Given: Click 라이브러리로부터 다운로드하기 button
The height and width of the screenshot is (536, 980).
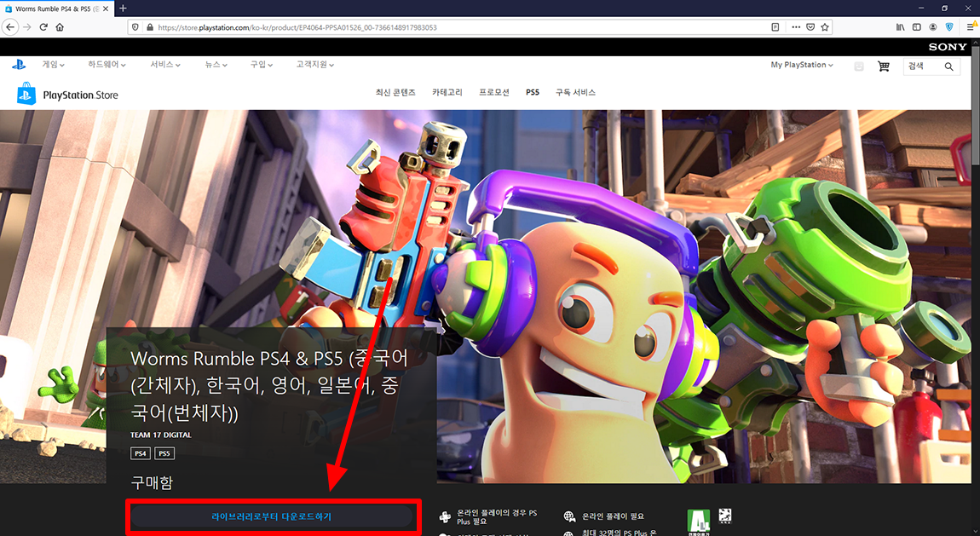Looking at the screenshot, I should pos(272,516).
